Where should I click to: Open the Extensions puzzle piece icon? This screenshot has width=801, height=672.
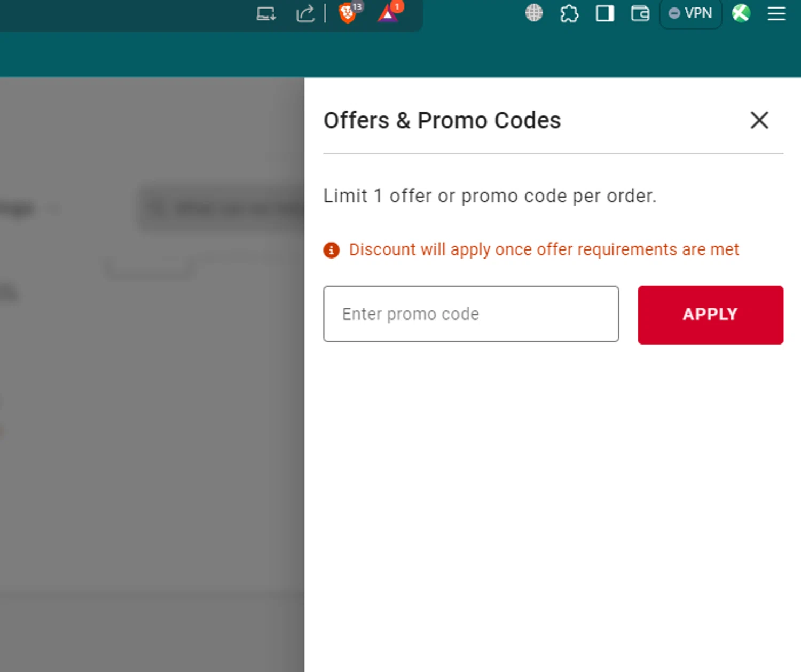coord(569,13)
